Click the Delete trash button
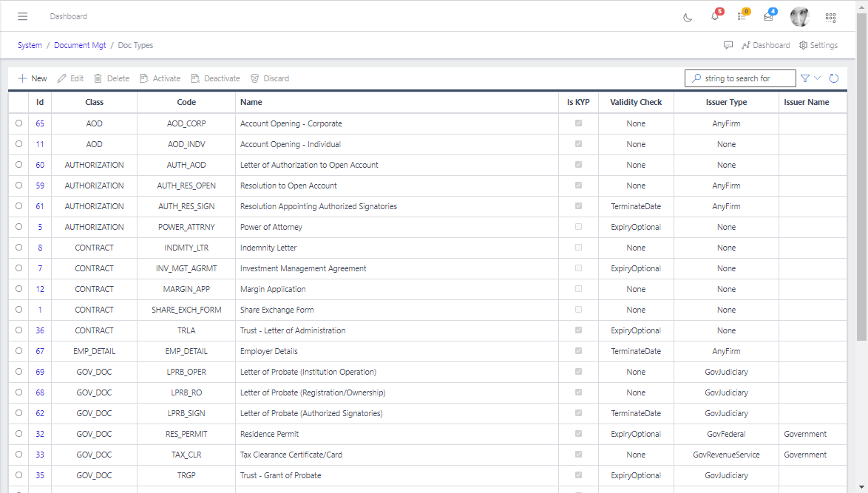 click(111, 78)
